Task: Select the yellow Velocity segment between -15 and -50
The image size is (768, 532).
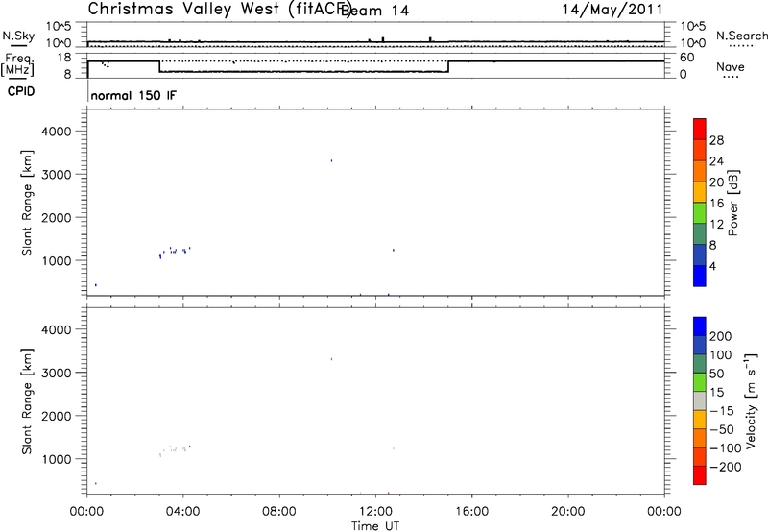Action: (x=700, y=420)
